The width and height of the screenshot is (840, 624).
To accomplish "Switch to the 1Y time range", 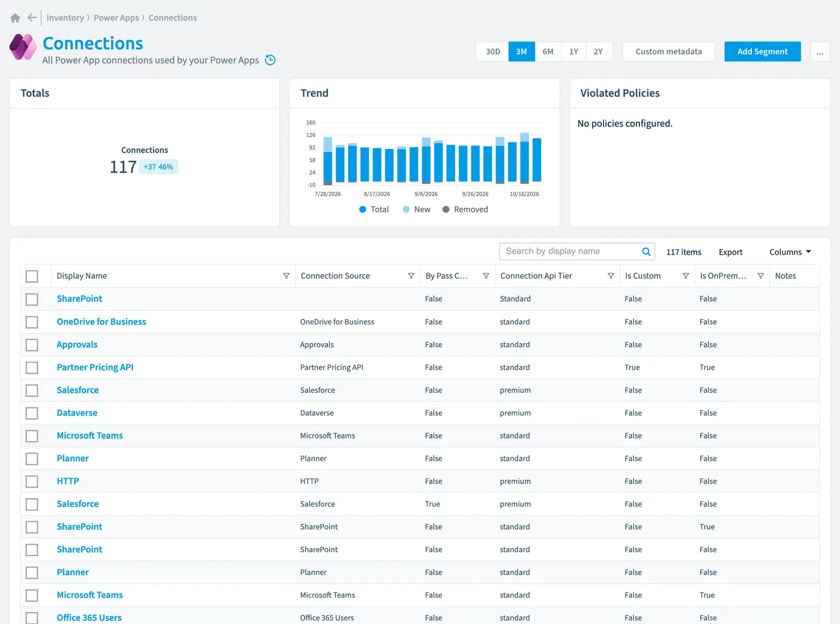I will pos(574,52).
